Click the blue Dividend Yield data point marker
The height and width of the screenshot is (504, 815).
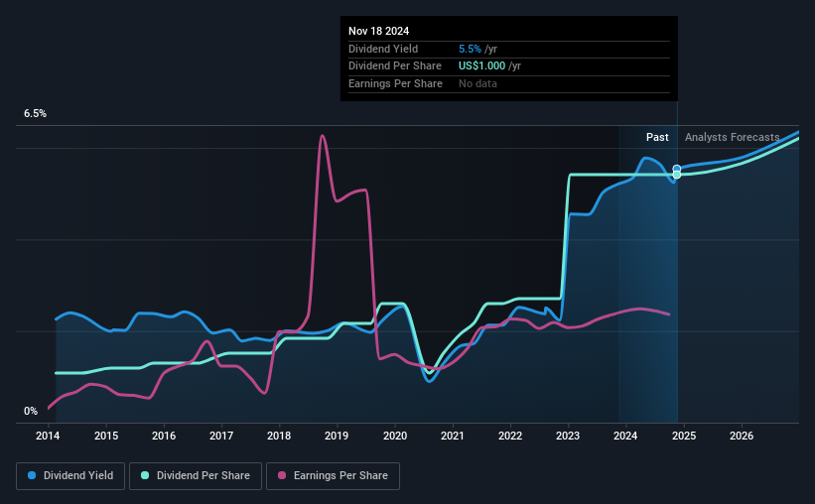point(677,169)
